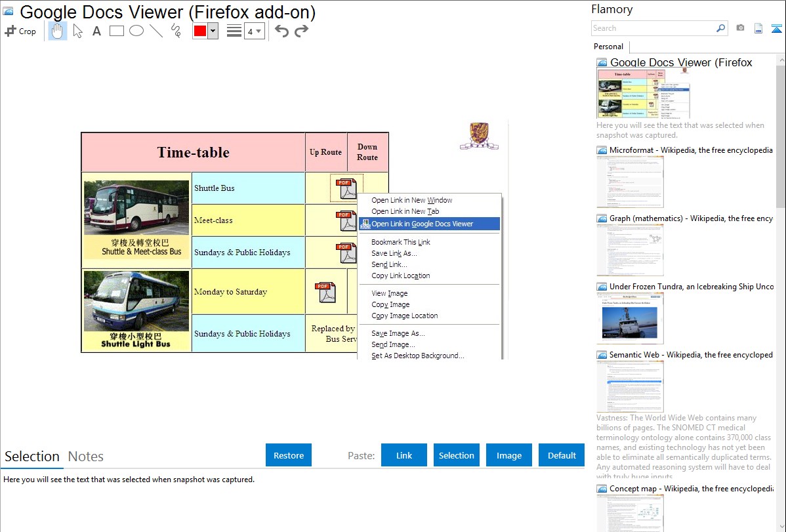The width and height of the screenshot is (786, 532).
Task: Click the Flamory search field
Action: 653,28
